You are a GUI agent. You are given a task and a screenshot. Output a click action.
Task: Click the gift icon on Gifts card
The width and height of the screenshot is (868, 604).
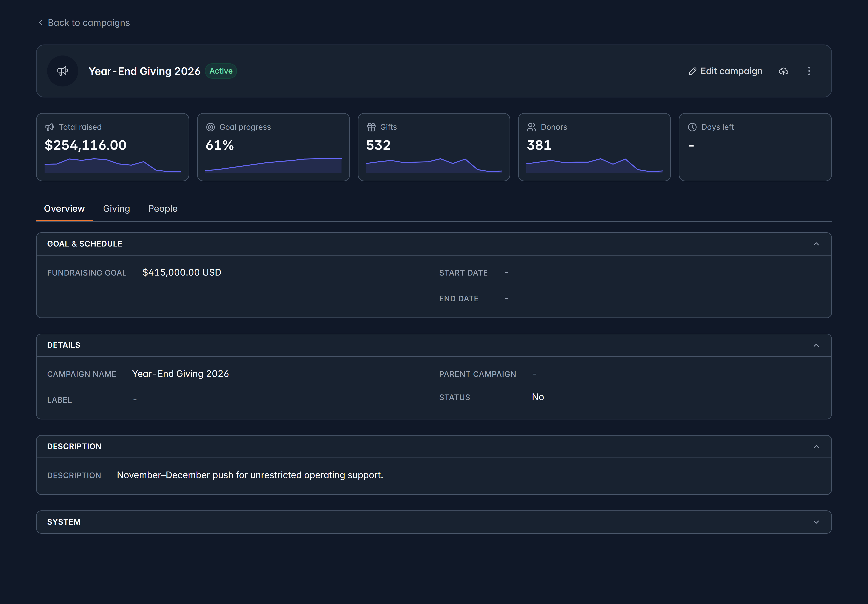(x=371, y=127)
